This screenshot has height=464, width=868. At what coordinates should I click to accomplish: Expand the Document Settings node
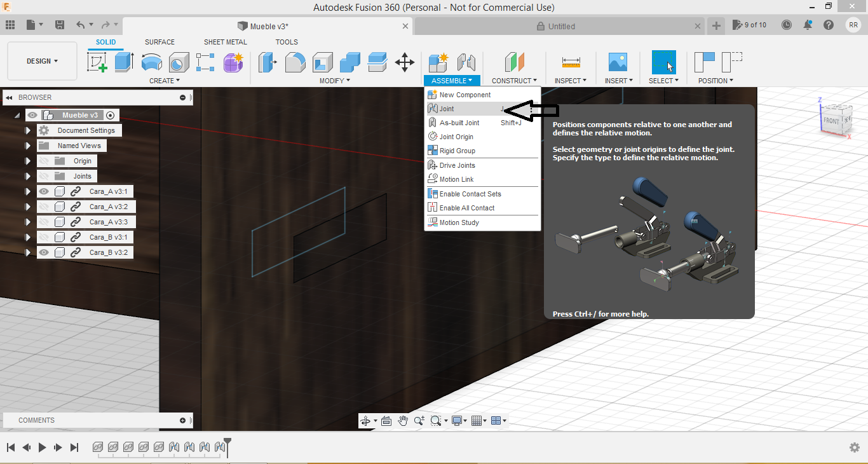(x=27, y=130)
